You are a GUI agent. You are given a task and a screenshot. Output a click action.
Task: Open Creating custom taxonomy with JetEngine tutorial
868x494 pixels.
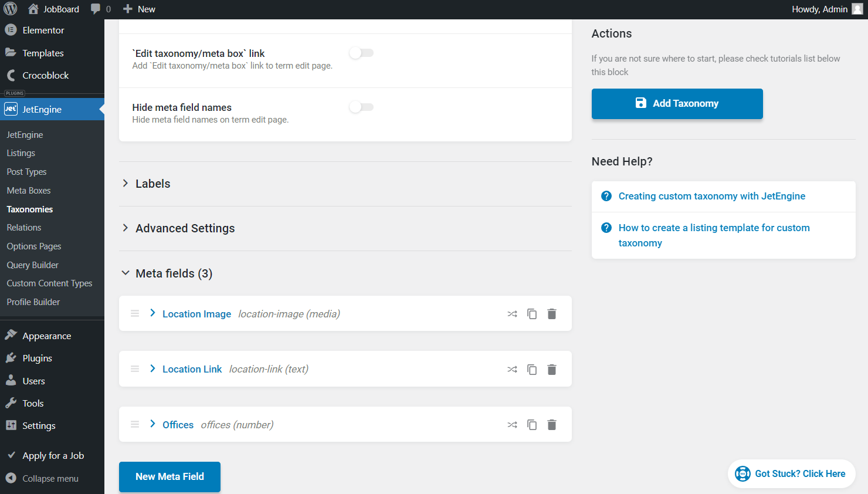click(711, 196)
